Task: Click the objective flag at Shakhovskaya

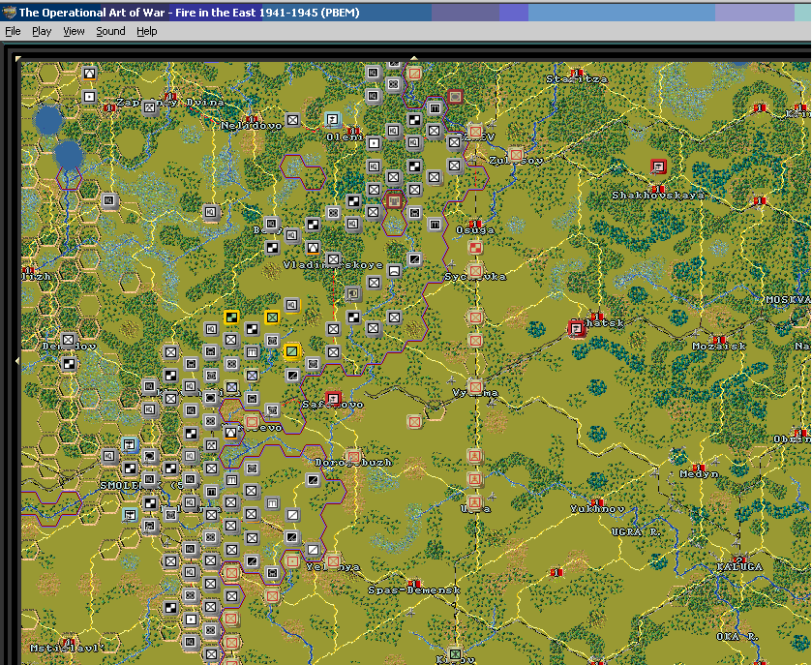Action: [658, 189]
